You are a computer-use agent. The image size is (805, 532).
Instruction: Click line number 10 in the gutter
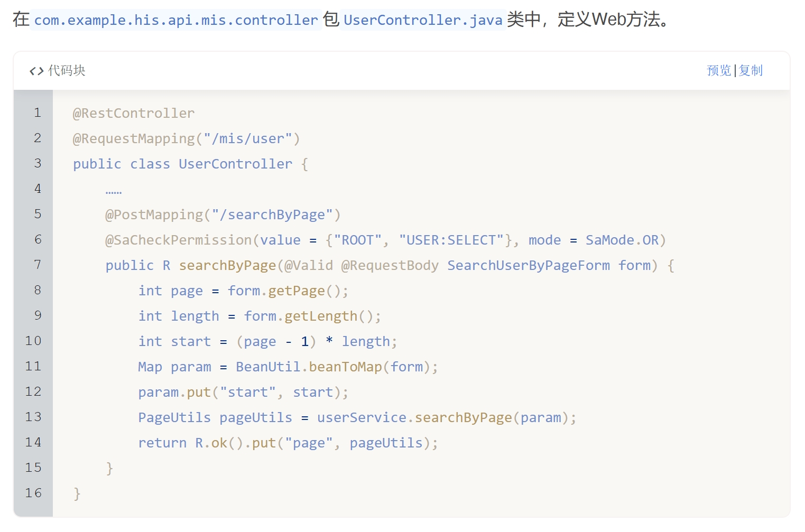(x=33, y=341)
